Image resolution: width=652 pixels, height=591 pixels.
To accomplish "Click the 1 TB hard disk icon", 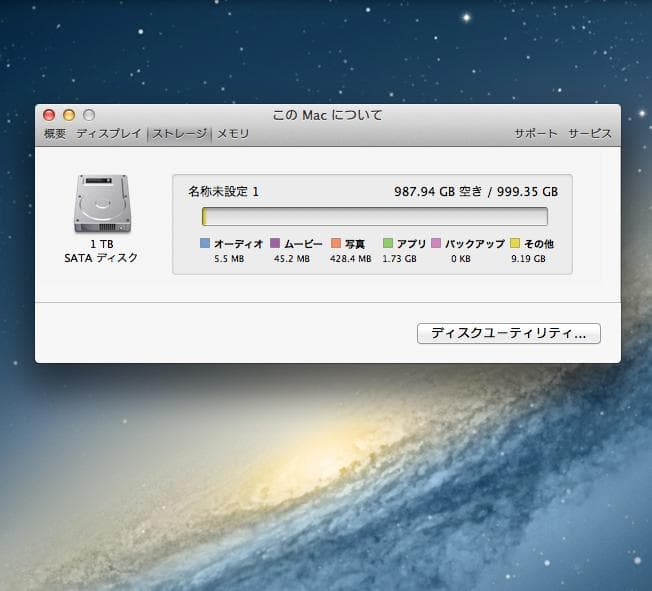I will pos(102,203).
